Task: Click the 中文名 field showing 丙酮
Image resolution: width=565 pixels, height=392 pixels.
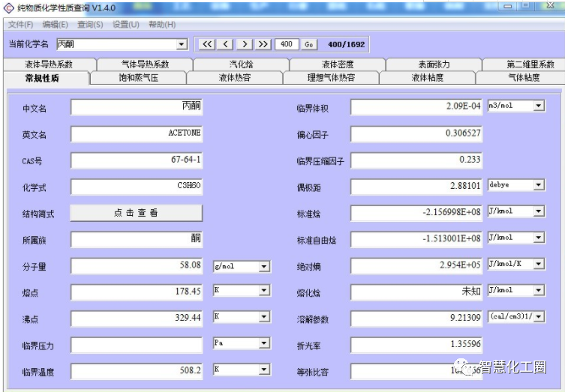Action: pyautogui.click(x=137, y=107)
